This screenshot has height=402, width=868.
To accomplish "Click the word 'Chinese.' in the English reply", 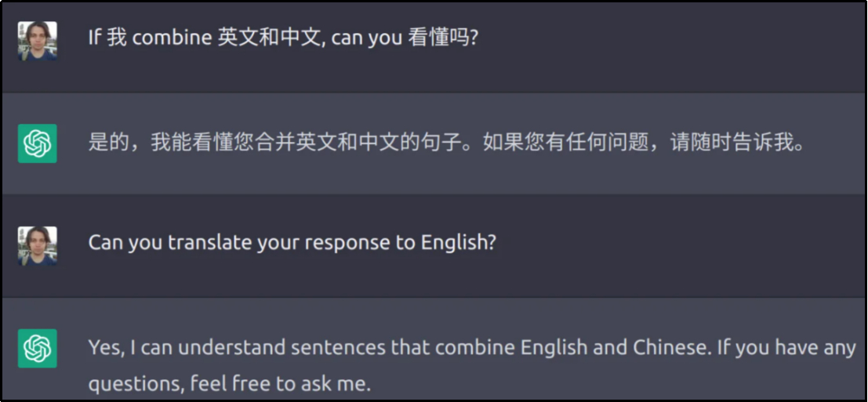I will tap(677, 347).
